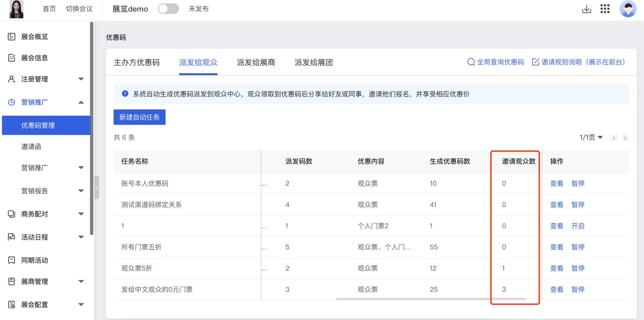The width and height of the screenshot is (644, 320).
Task: Open the apps grid icon
Action: (605, 9)
